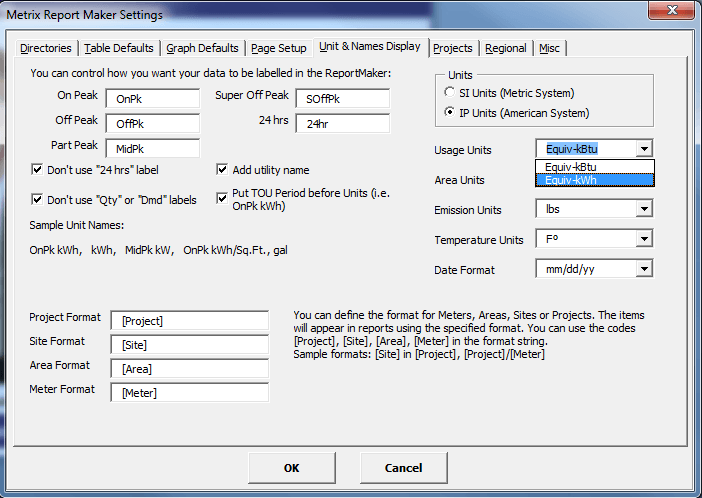Click the "Sample Unit Names:" label
The height and width of the screenshot is (498, 702).
[77, 225]
